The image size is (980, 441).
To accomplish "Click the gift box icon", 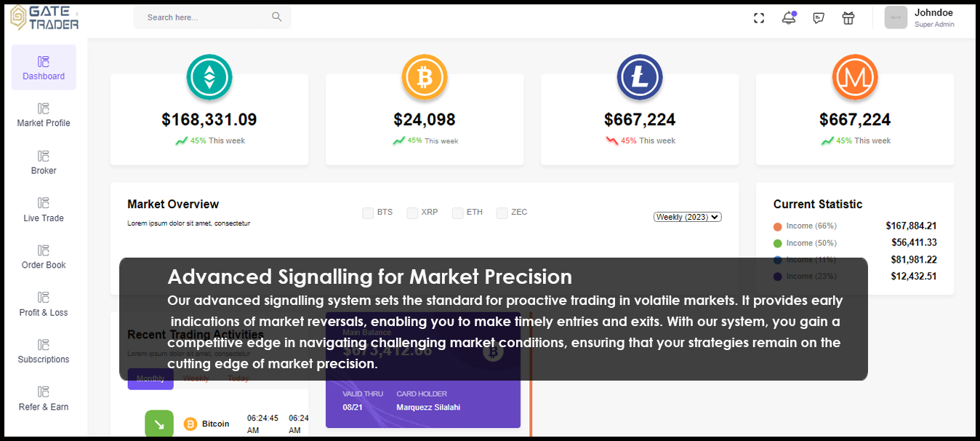I will (x=848, y=18).
